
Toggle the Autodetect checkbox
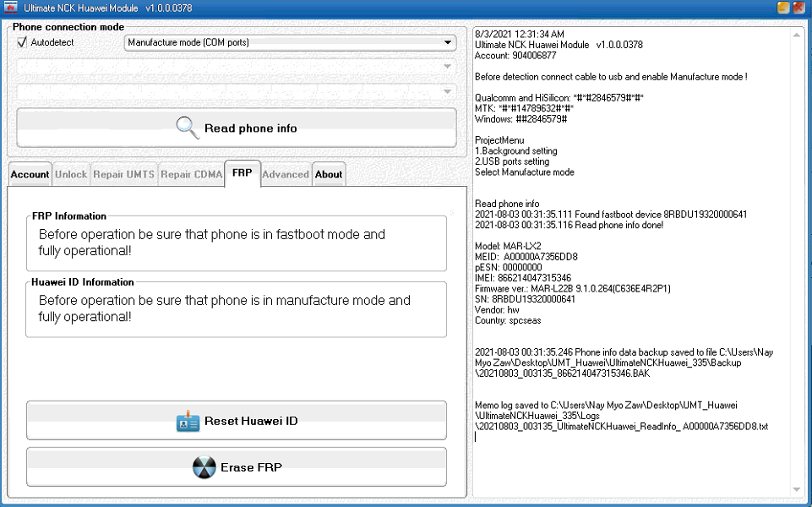22,42
